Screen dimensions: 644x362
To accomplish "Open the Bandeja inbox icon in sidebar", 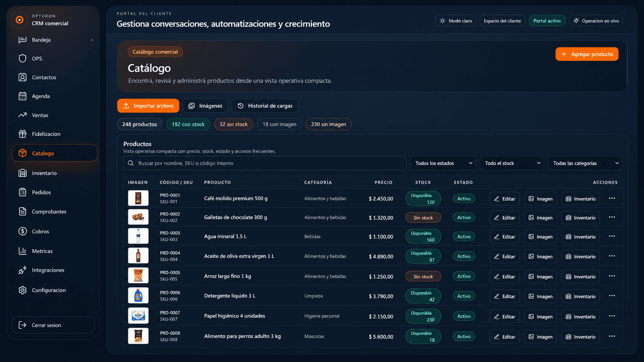I will (x=22, y=40).
